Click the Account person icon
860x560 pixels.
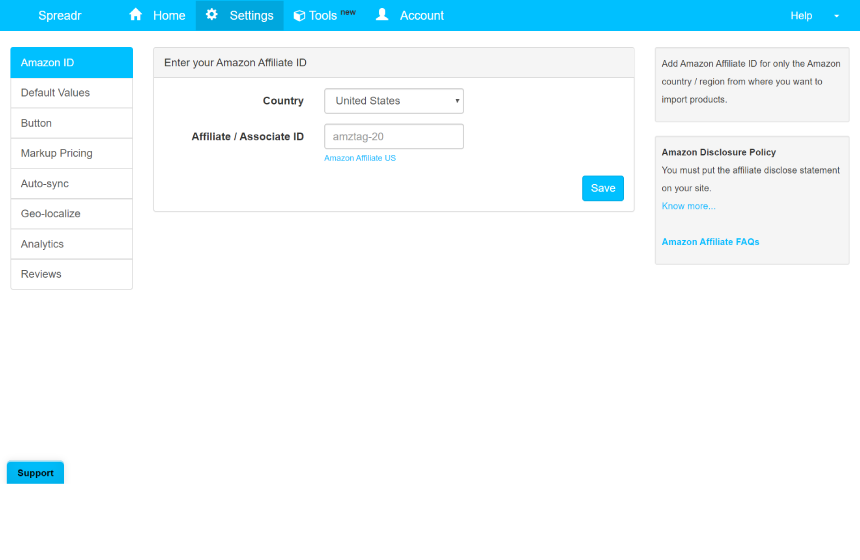click(382, 15)
